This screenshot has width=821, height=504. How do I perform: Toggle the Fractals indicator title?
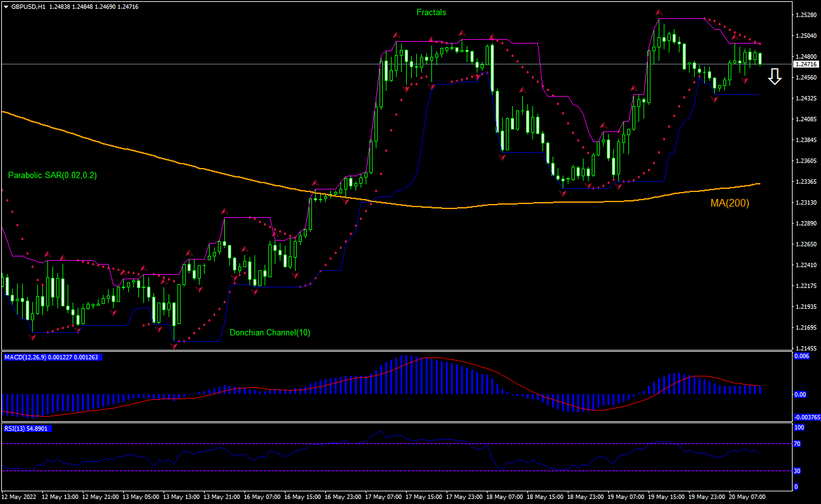pyautogui.click(x=430, y=12)
